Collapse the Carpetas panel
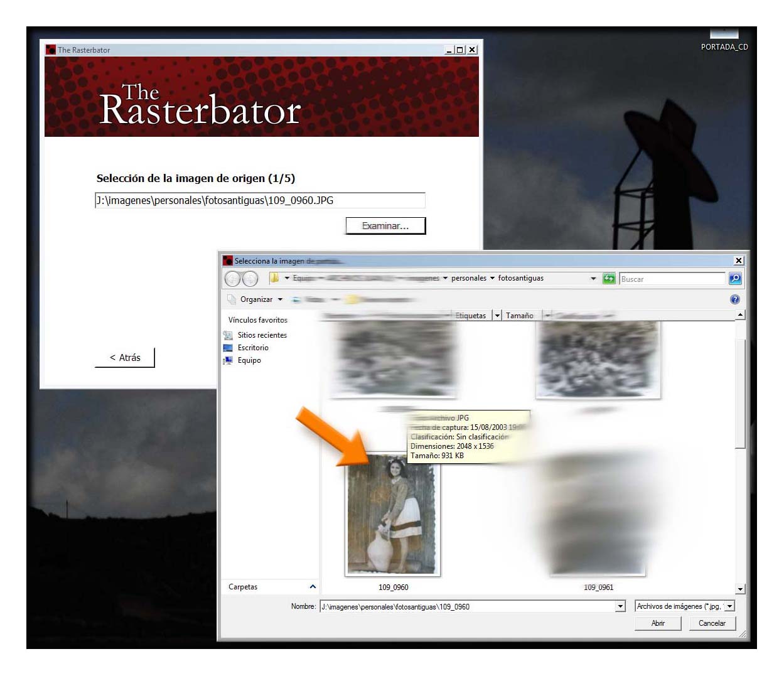The width and height of the screenshot is (784, 676). point(312,586)
